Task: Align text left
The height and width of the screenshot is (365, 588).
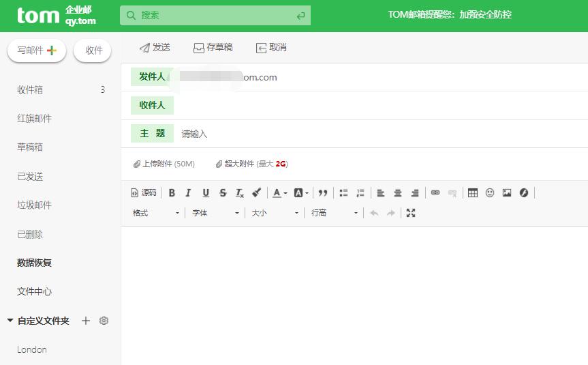Action: [x=381, y=192]
